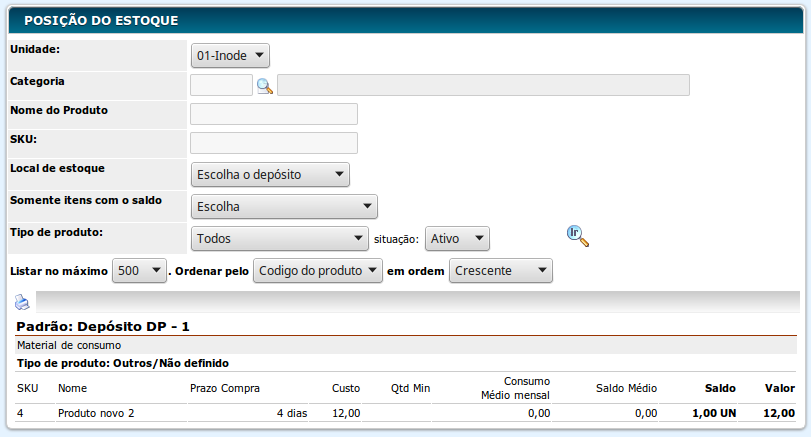This screenshot has width=811, height=437.
Task: Click the SKU input field
Action: [x=273, y=143]
